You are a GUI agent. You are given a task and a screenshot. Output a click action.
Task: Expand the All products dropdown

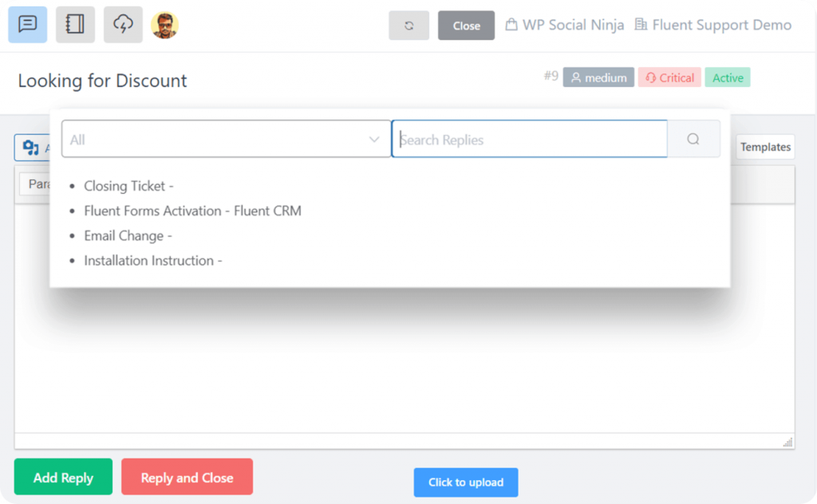(x=226, y=139)
